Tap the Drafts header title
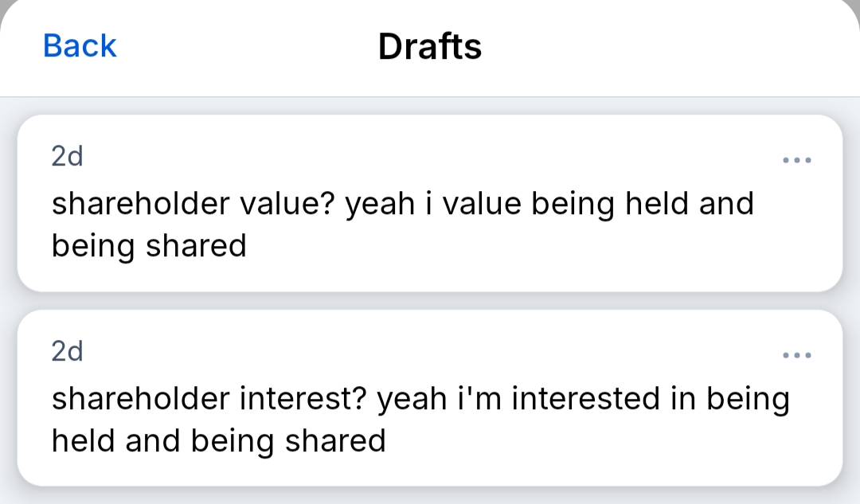 click(x=430, y=47)
